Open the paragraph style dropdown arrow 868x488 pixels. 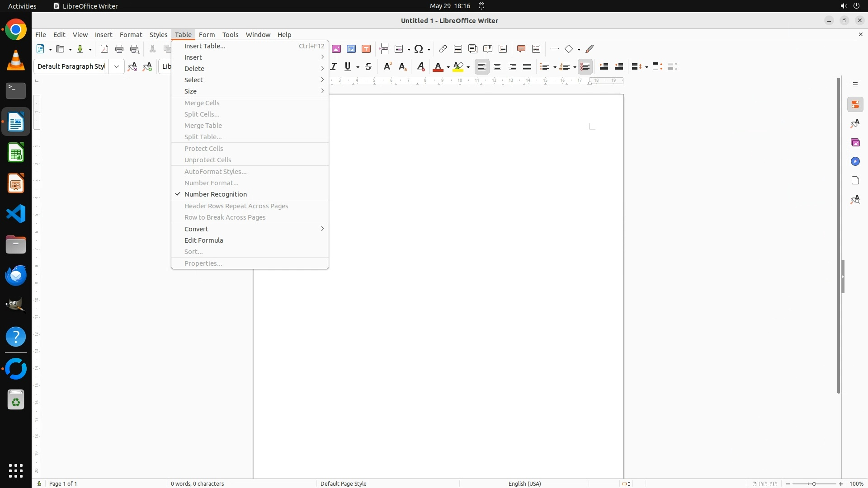(117, 66)
